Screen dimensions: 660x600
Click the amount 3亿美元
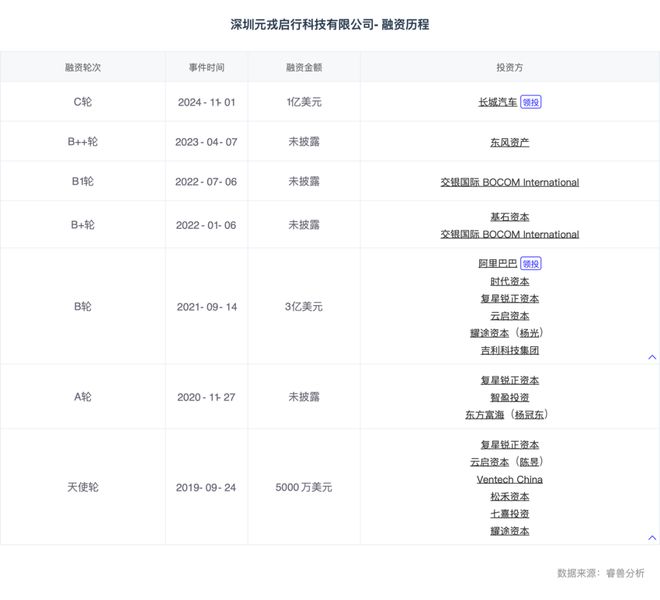pos(304,307)
